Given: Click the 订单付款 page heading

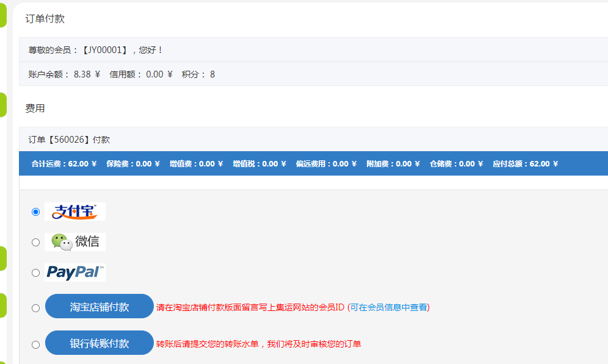Looking at the screenshot, I should (45, 18).
